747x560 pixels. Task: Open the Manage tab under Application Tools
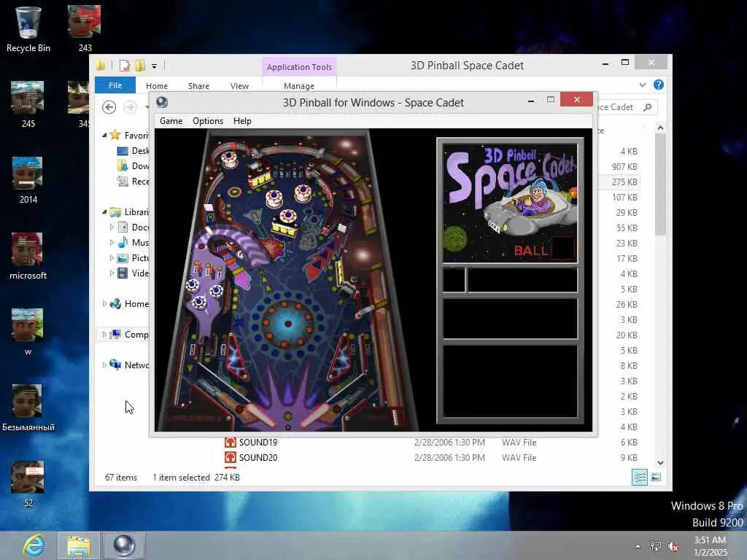[298, 86]
